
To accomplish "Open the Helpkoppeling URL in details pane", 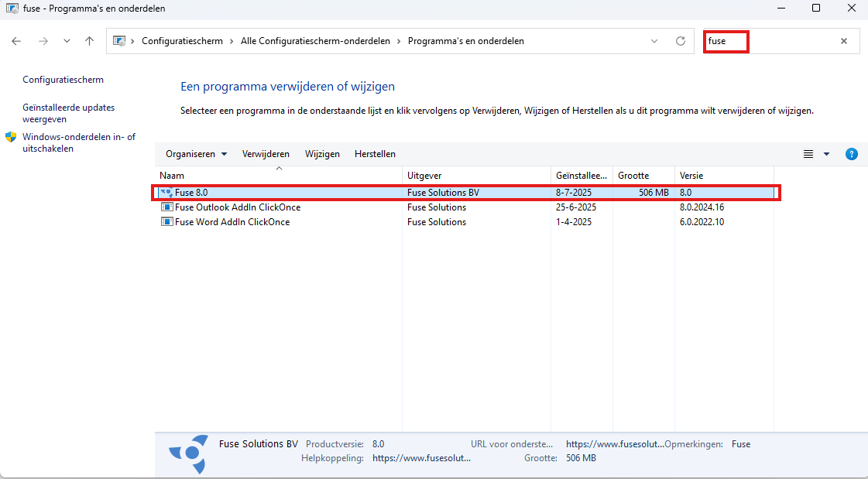I will pos(422,458).
